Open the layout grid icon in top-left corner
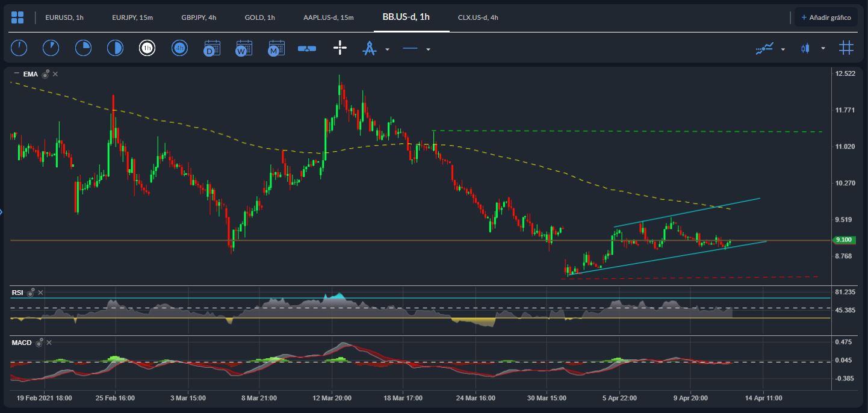The image size is (868, 413). 18,17
